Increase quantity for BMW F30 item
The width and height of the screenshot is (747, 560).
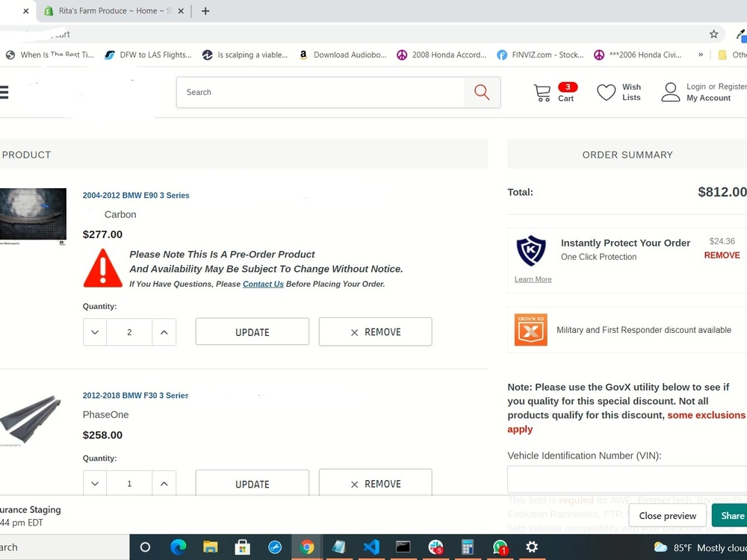click(x=164, y=483)
